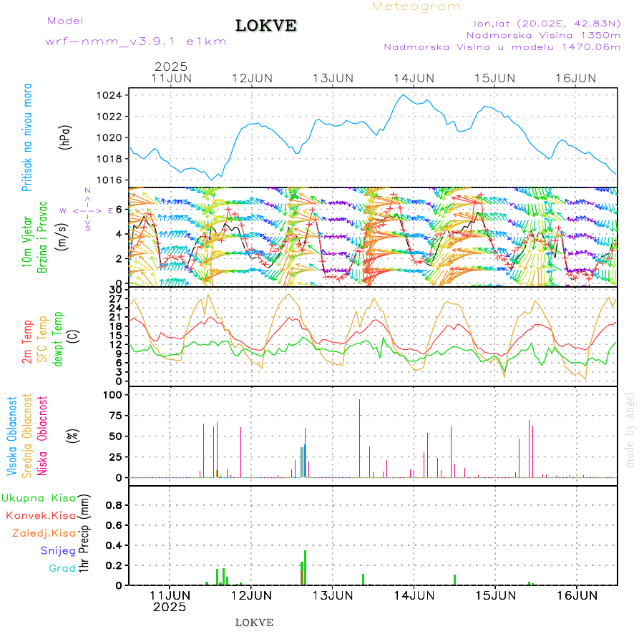Click the "1016" pressure tick label
This screenshot has height=644, width=644.
tap(109, 180)
